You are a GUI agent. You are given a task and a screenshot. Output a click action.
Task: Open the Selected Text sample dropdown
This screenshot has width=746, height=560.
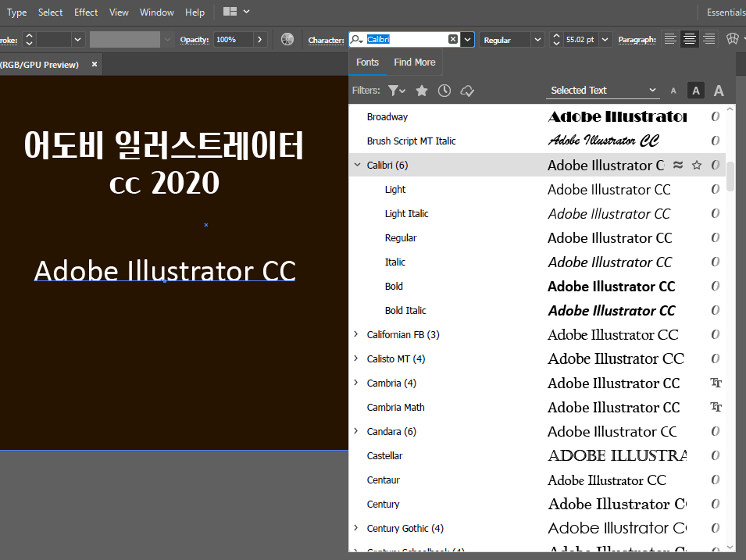(x=603, y=91)
